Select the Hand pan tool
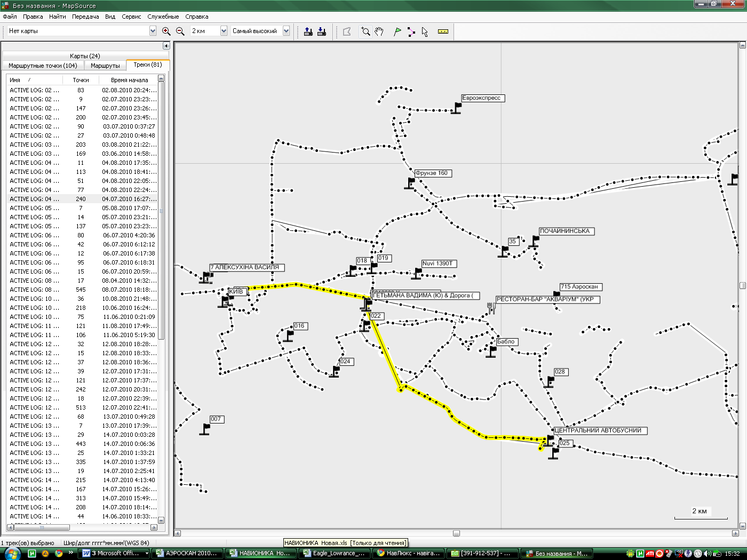This screenshot has height=560, width=747. point(379,31)
